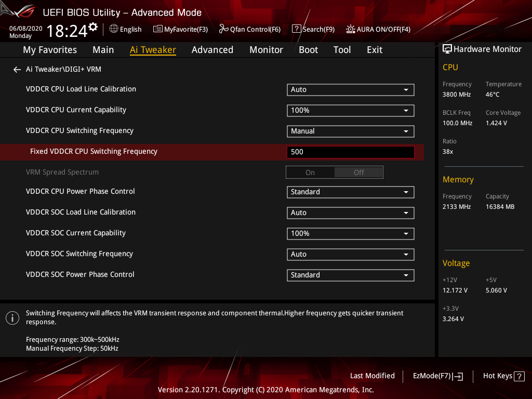Click the 18:24 clock display
532x399 pixels.
(67, 31)
